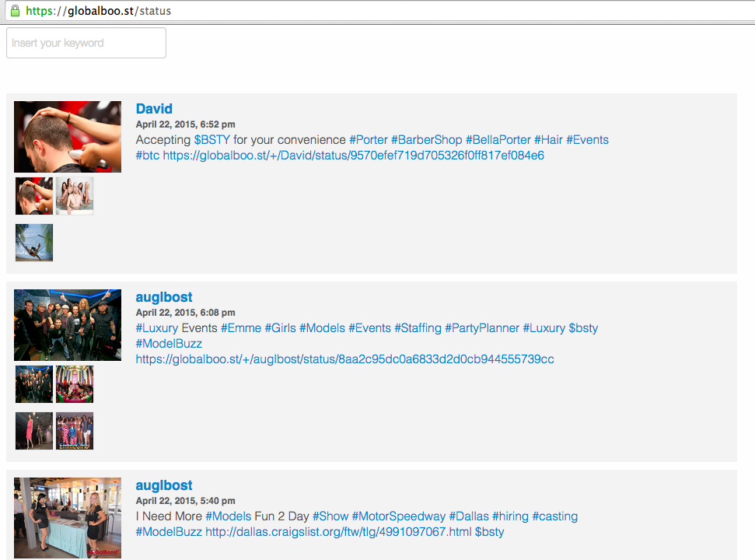The image size is (755, 560).
Task: Click #Models hashtag in 5:40 pm post
Action: coord(229,516)
